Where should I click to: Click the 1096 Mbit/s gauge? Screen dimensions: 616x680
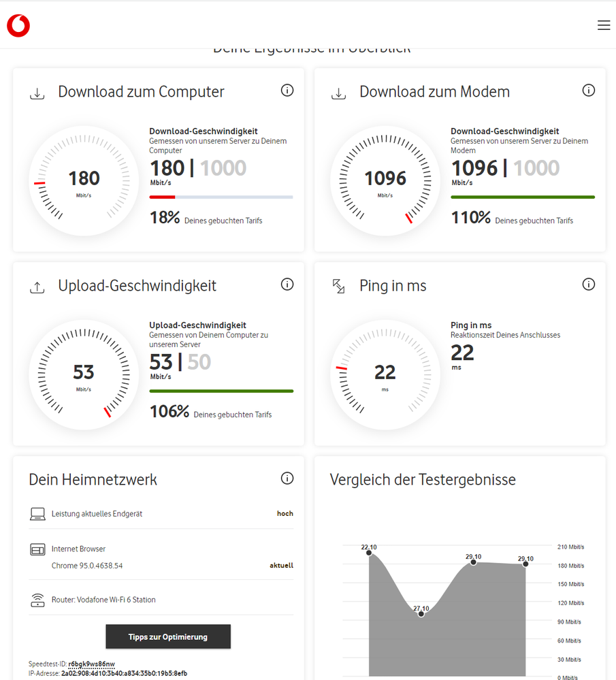[385, 181]
